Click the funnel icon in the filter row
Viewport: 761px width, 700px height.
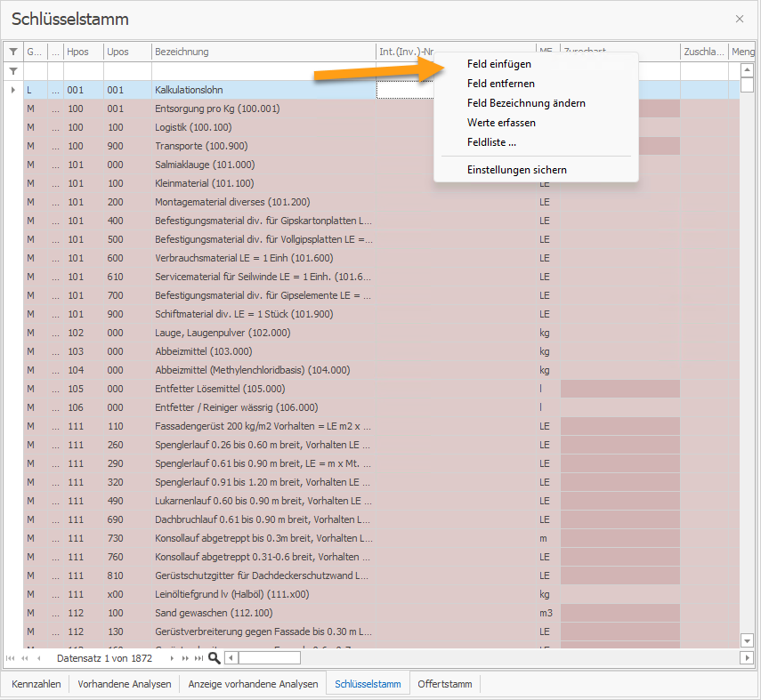coord(13,71)
